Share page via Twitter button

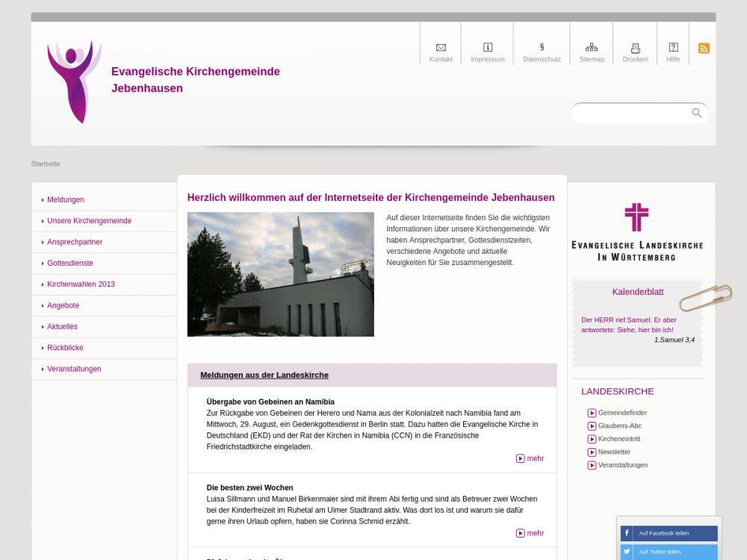669,552
